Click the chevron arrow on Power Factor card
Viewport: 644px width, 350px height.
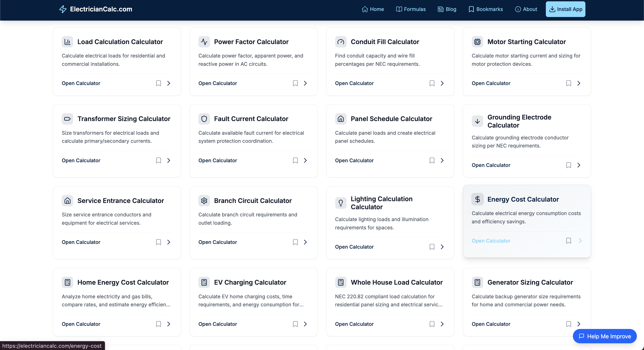click(x=305, y=83)
